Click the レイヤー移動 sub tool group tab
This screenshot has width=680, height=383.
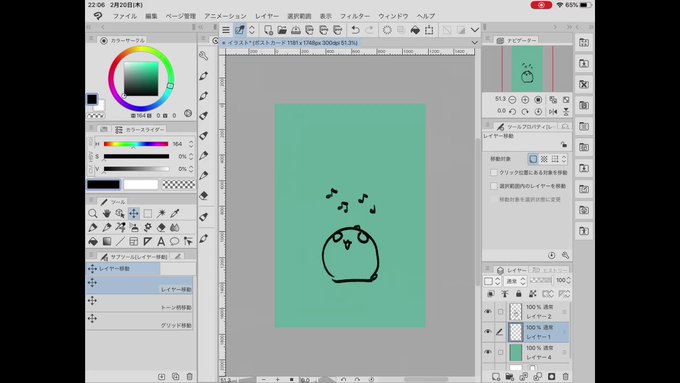click(x=123, y=269)
